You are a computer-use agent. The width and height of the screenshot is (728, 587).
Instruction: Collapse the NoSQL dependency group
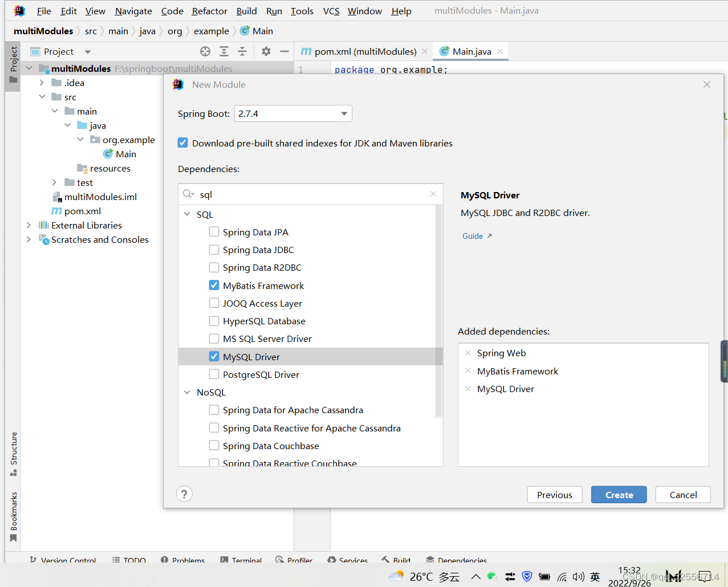coord(187,392)
